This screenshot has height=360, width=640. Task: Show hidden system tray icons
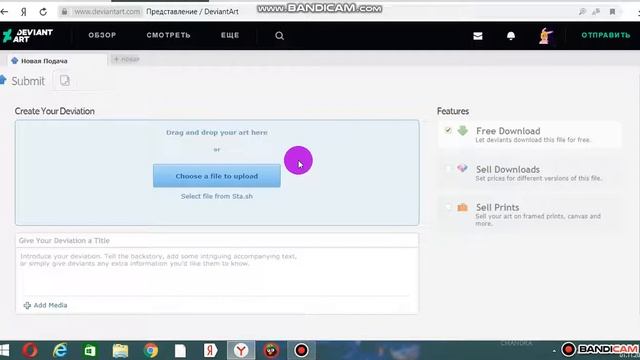pos(554,351)
